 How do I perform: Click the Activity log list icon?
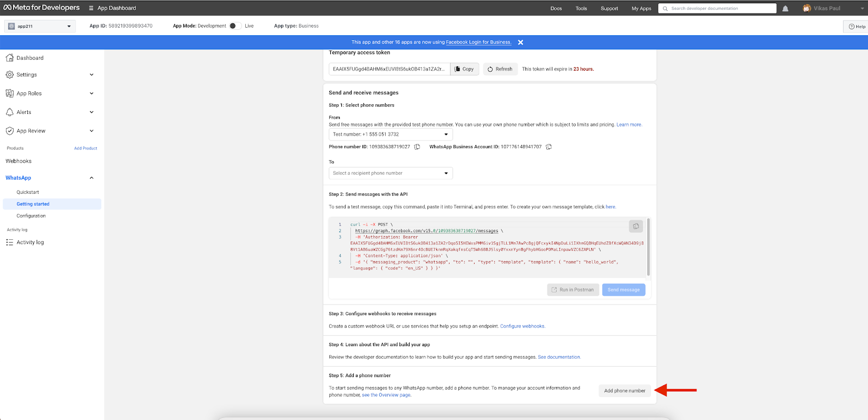10,242
